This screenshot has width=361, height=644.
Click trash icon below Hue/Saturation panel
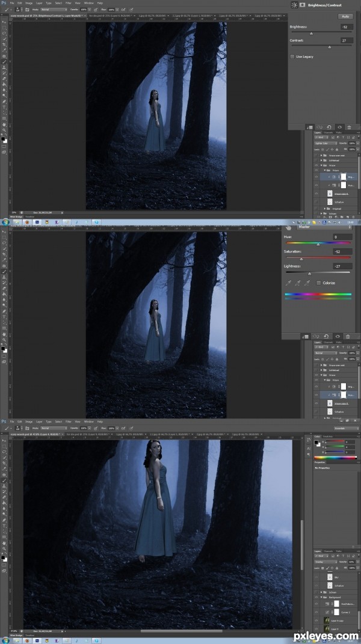tap(347, 336)
